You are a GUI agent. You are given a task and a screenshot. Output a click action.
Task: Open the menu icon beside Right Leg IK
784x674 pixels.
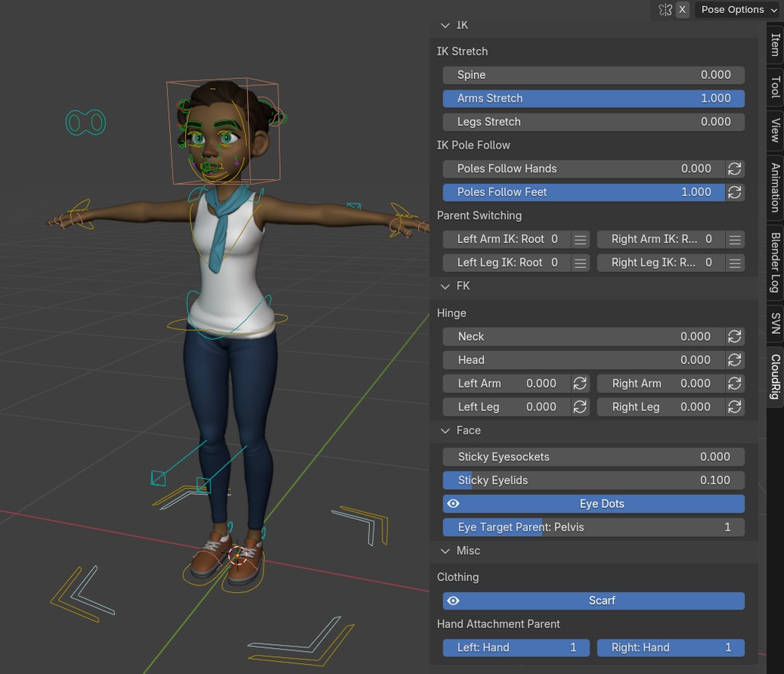point(735,263)
